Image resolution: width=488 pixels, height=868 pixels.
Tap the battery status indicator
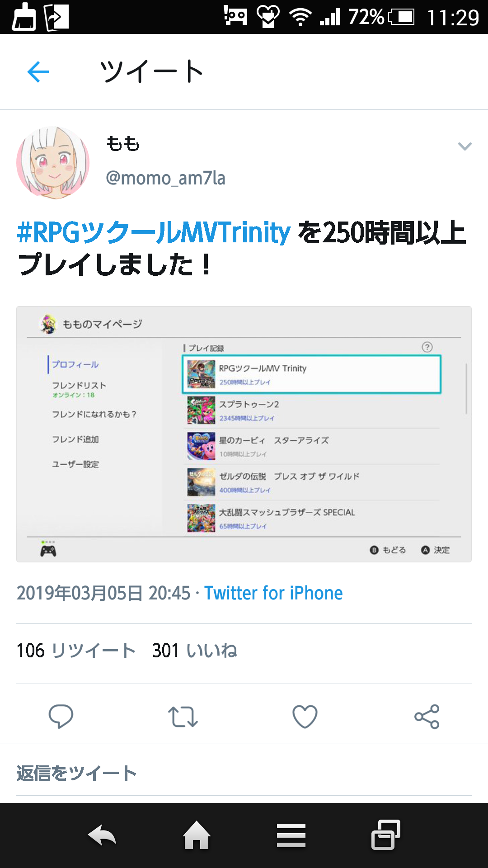402,17
